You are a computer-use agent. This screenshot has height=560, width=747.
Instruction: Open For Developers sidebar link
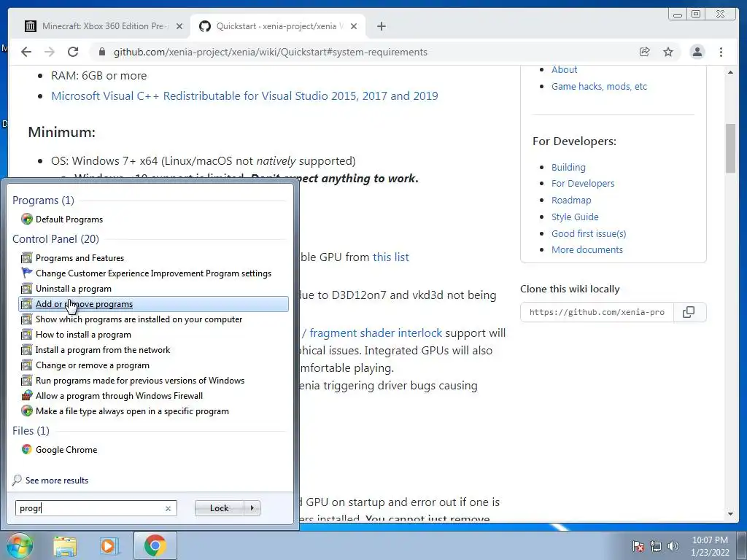click(583, 183)
